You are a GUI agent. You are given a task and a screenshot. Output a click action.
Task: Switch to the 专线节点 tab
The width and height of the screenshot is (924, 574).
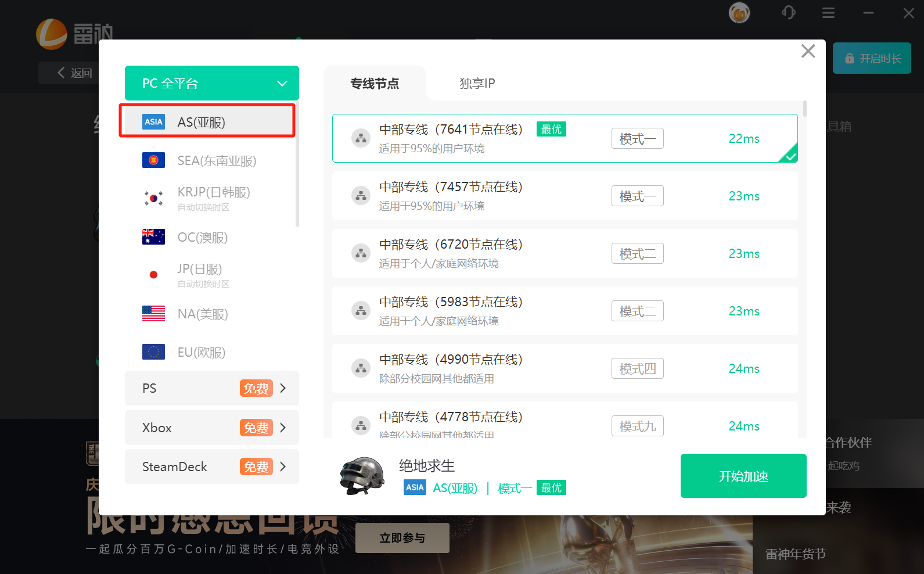click(x=375, y=83)
